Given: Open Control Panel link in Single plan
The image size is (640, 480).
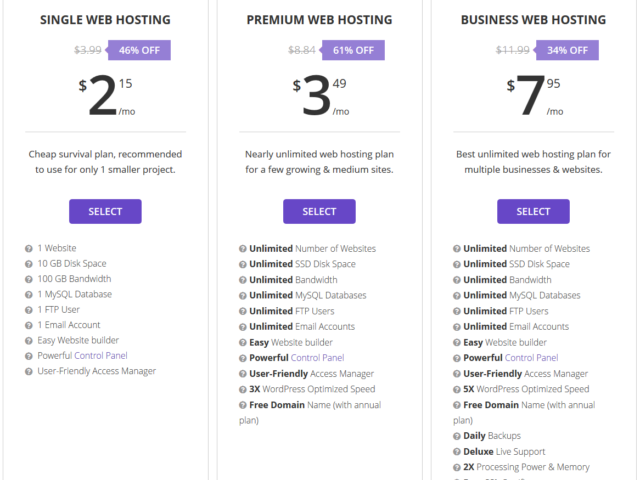Looking at the screenshot, I should [x=101, y=356].
